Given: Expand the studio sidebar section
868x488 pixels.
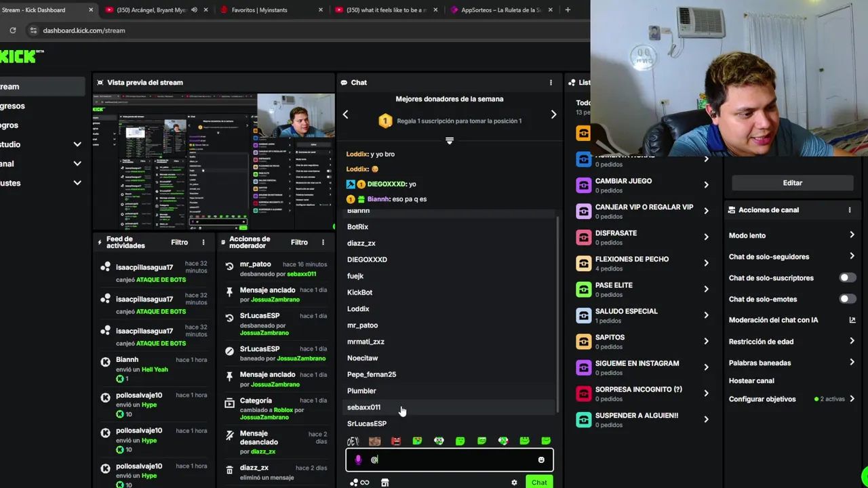Looking at the screenshot, I should (x=77, y=144).
